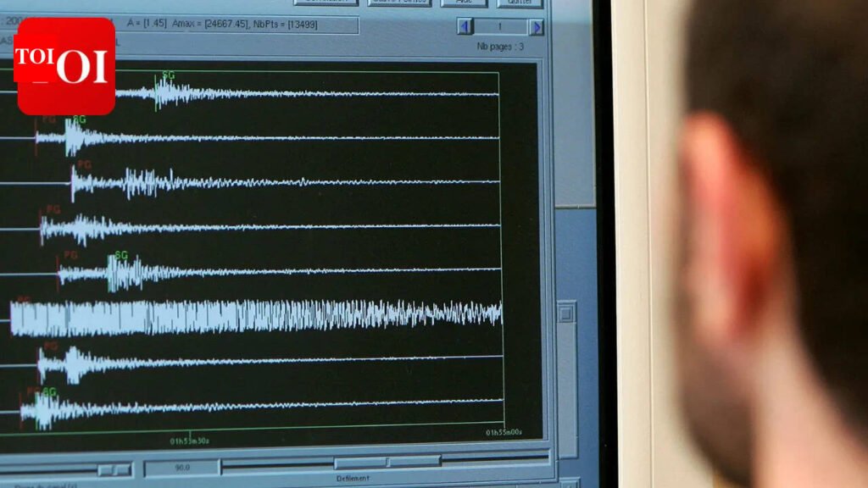Click the slider thumb left of 90.0 field

pos(114,469)
